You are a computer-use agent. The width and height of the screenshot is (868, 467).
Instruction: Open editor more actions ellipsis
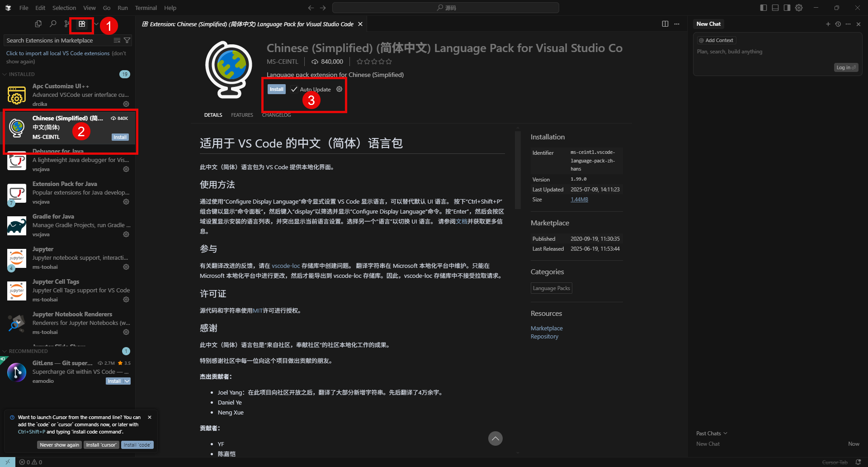(677, 24)
